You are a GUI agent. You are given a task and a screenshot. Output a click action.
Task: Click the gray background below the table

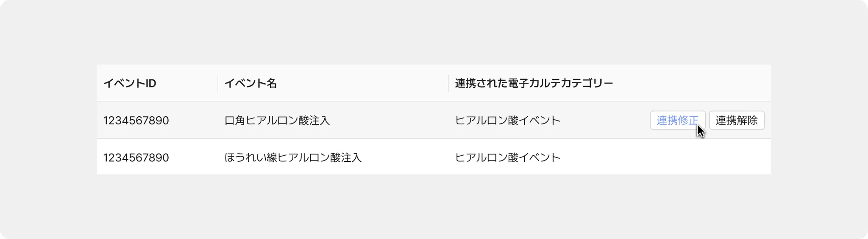pos(434,206)
